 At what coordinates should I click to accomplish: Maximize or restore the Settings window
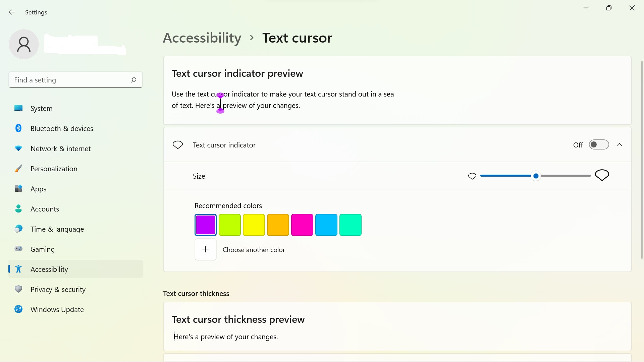tap(609, 8)
